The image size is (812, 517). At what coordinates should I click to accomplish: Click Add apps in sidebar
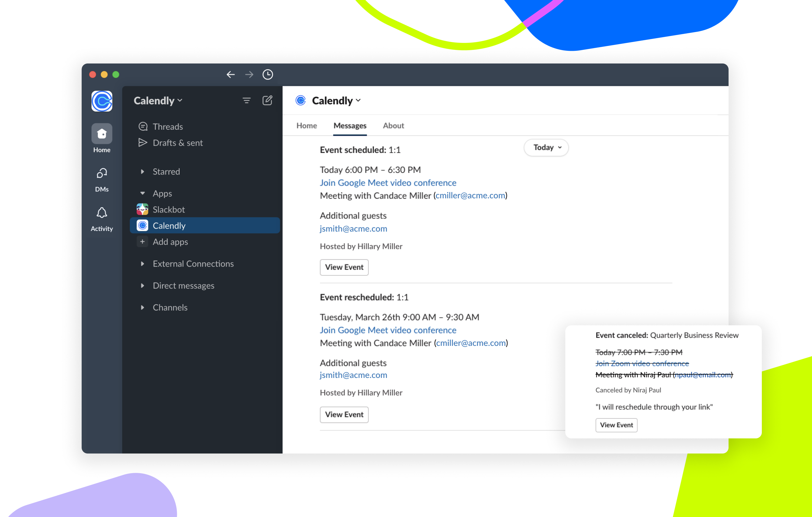coord(170,242)
